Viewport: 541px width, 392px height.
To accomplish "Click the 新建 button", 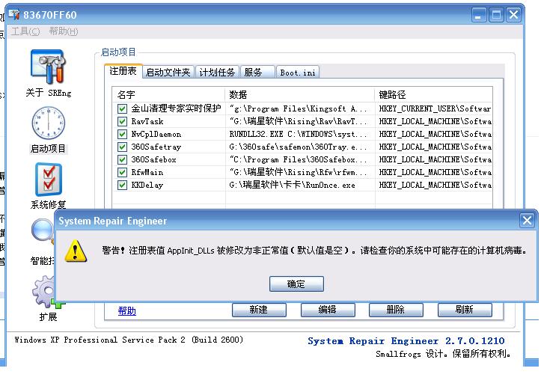I will (259, 310).
